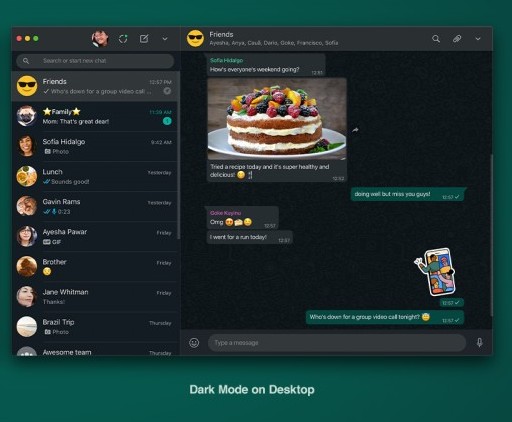This screenshot has height=422, width=512.
Task: Attach a file with paperclip icon
Action: coord(457,39)
